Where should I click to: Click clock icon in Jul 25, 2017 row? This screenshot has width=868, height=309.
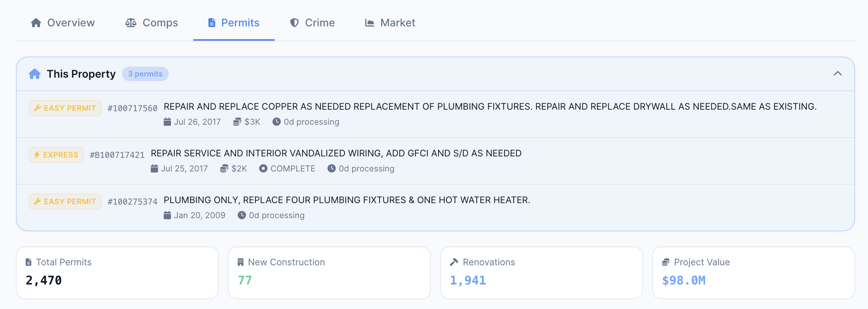coord(332,168)
